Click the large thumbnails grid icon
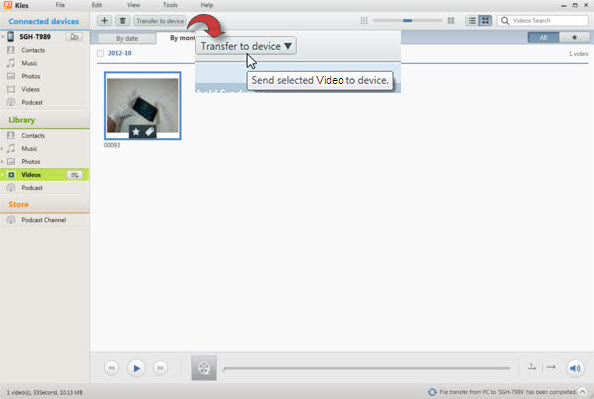The height and width of the screenshot is (399, 594). click(451, 20)
